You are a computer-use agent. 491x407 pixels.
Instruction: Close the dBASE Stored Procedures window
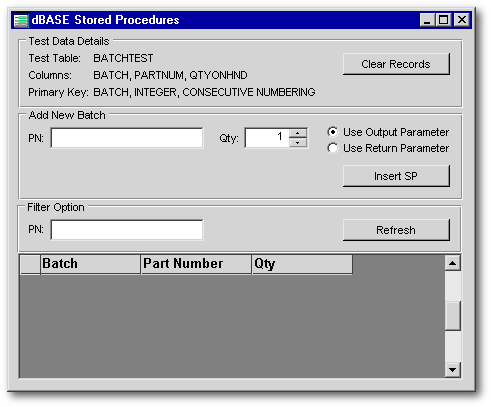pos(462,20)
